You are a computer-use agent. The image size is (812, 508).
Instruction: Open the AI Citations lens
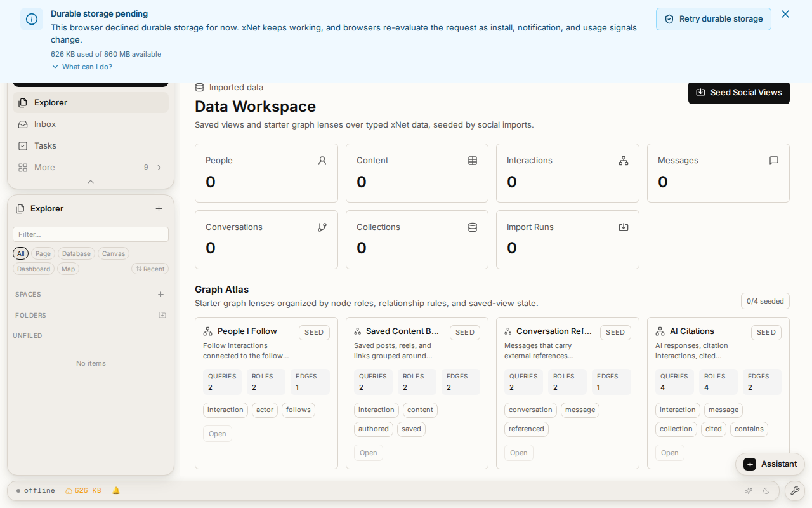(670, 453)
